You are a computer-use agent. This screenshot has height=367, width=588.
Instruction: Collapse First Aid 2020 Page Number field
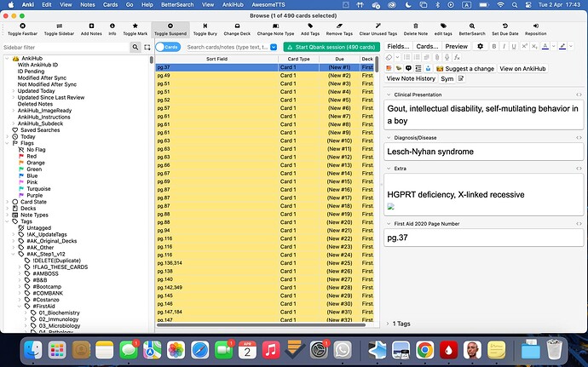[389, 224]
